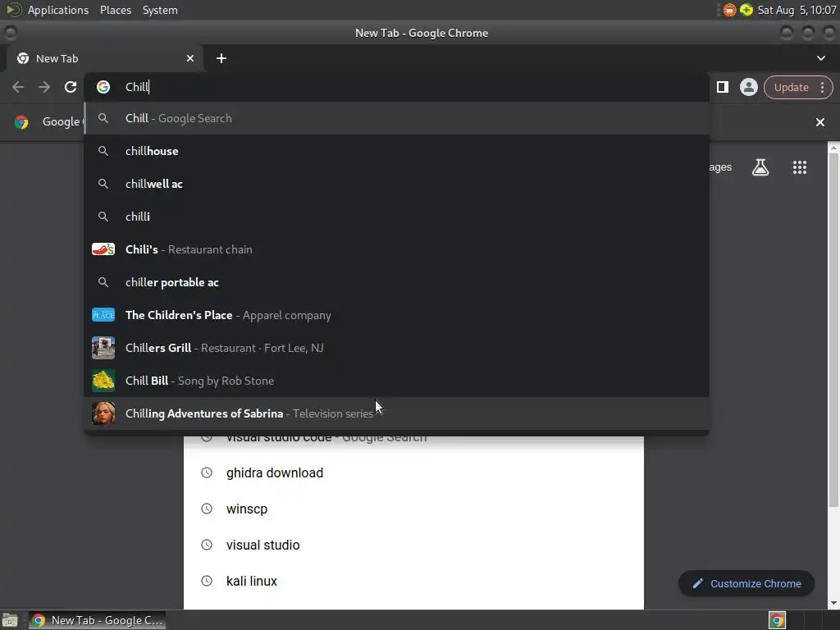Click clock icon next to ghidra download
This screenshot has width=840, height=630.
tap(207, 472)
